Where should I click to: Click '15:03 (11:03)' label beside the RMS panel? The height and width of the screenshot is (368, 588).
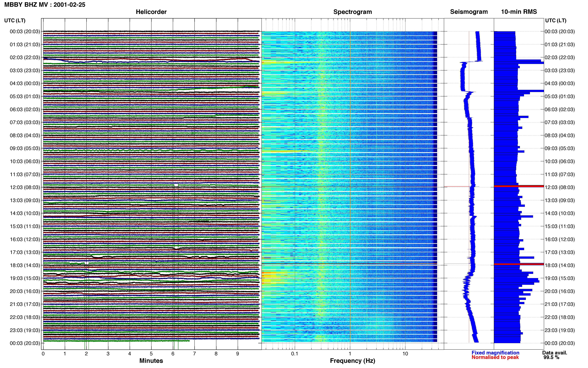560,226
